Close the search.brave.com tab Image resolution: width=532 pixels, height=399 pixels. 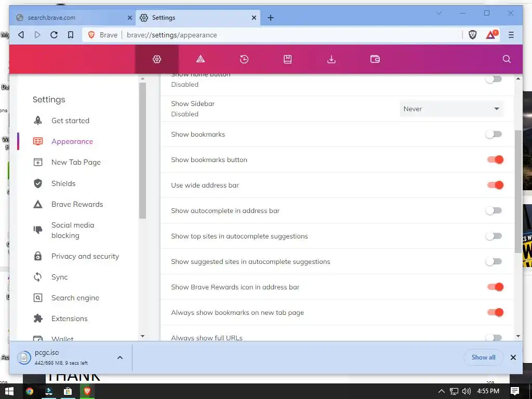[x=129, y=18]
